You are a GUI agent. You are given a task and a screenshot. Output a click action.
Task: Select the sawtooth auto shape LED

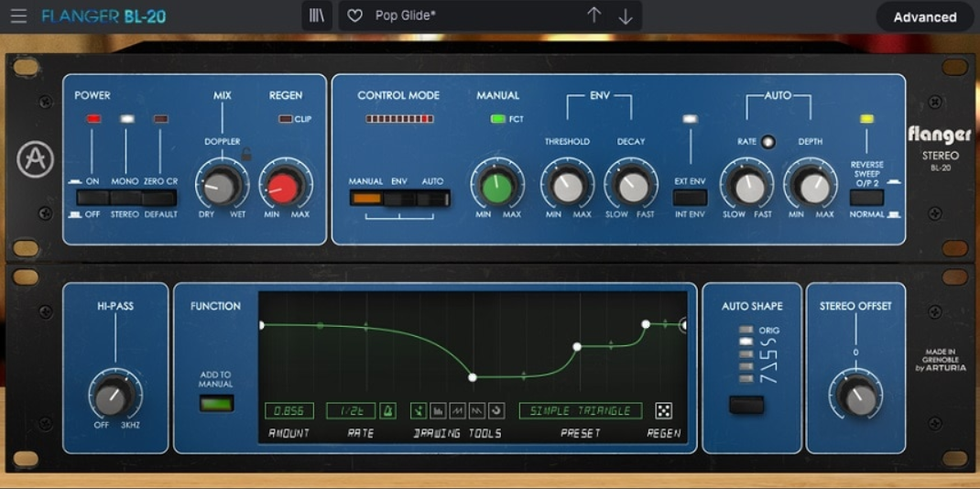pos(746,379)
